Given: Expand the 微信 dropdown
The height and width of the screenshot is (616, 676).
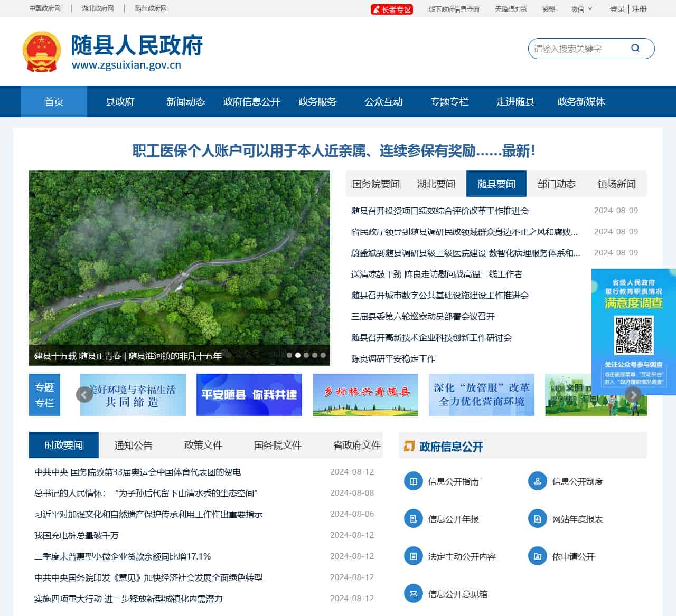Looking at the screenshot, I should (581, 9).
